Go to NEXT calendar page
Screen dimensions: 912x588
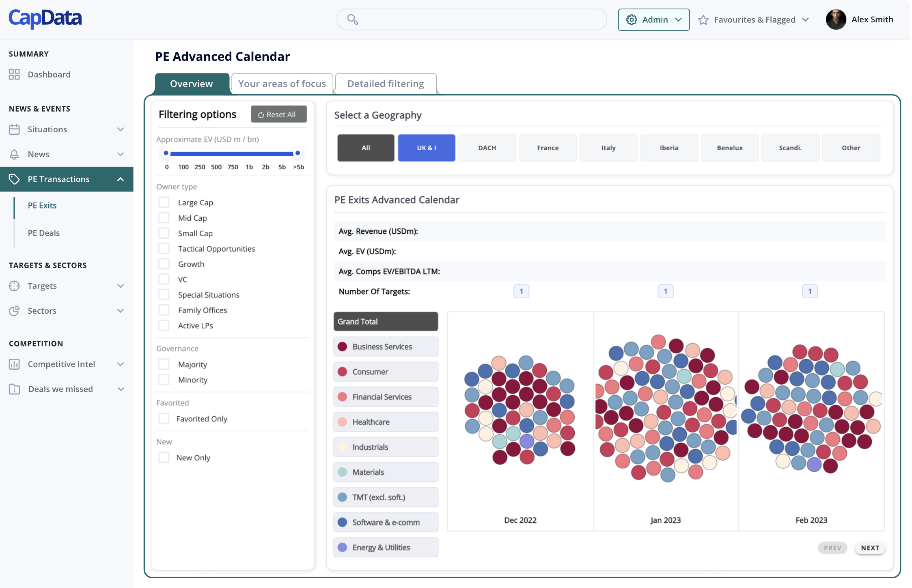tap(870, 548)
